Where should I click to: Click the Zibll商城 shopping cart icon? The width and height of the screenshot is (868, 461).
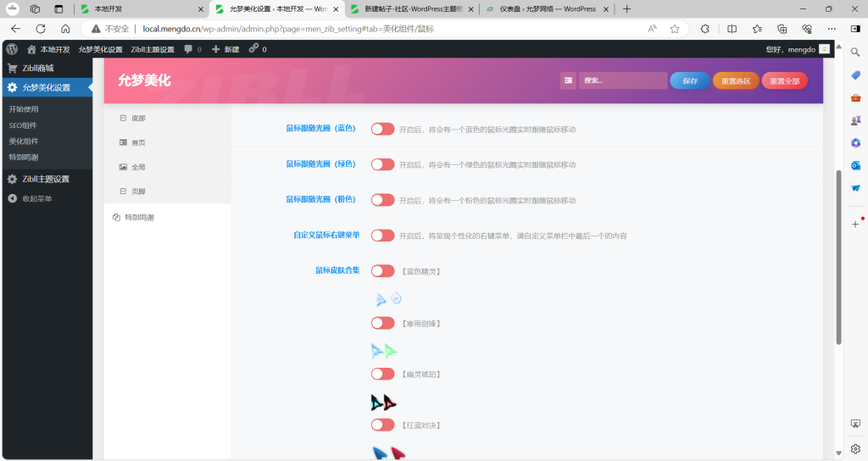(12, 68)
